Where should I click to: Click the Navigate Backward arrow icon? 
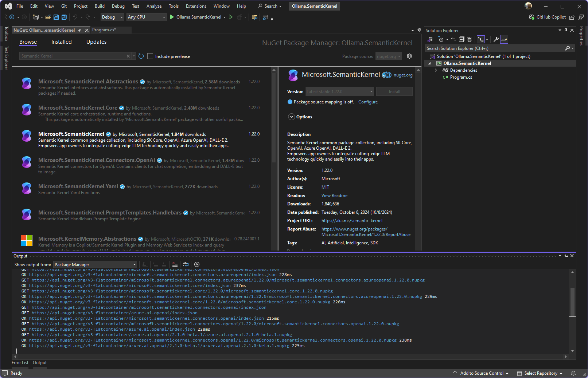click(x=12, y=17)
